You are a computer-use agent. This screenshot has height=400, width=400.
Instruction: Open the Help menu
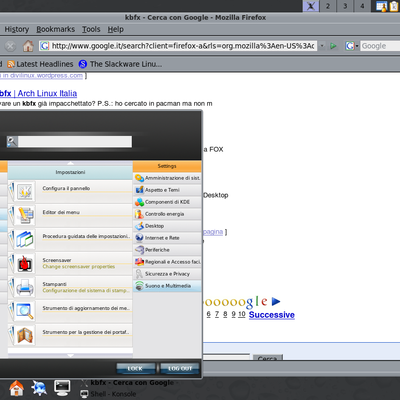pos(116,29)
